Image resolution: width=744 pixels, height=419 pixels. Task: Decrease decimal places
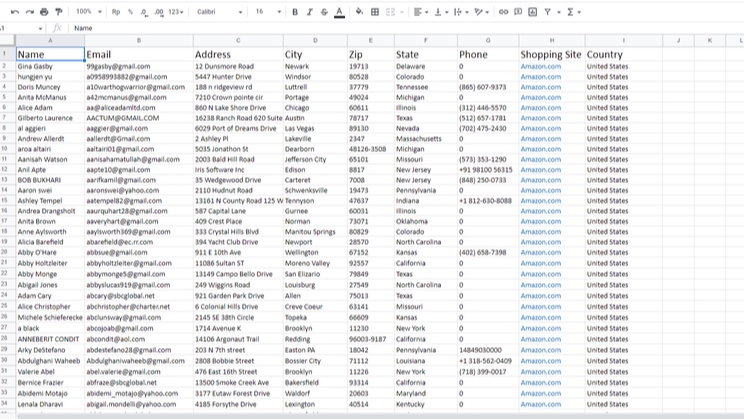tap(144, 12)
